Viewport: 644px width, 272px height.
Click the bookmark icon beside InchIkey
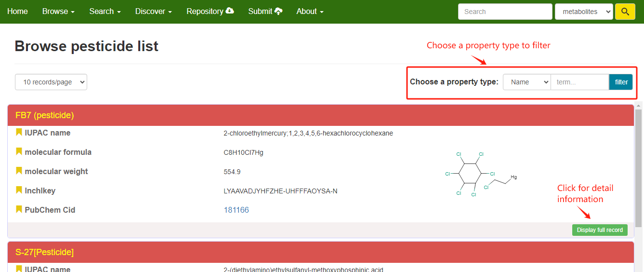19,190
